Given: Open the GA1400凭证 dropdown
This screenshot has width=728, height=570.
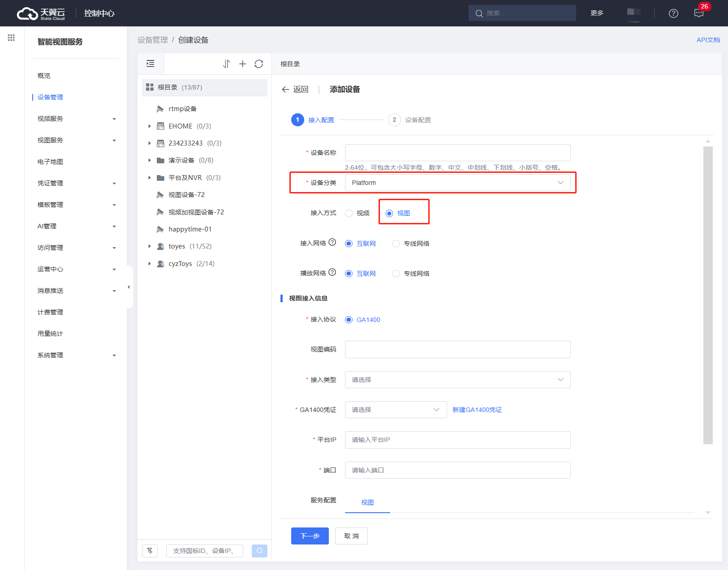Looking at the screenshot, I should pyautogui.click(x=396, y=410).
